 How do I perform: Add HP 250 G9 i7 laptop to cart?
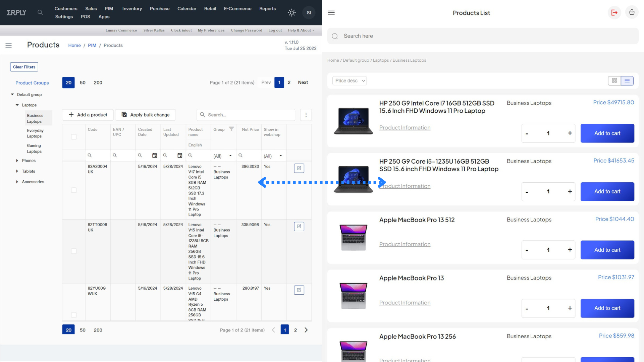pos(607,133)
